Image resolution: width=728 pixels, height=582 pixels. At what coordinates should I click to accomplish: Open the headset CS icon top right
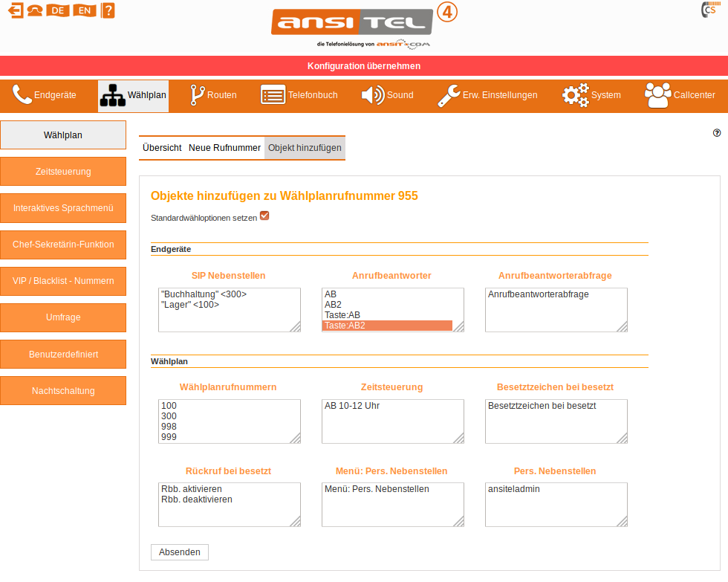pyautogui.click(x=709, y=10)
